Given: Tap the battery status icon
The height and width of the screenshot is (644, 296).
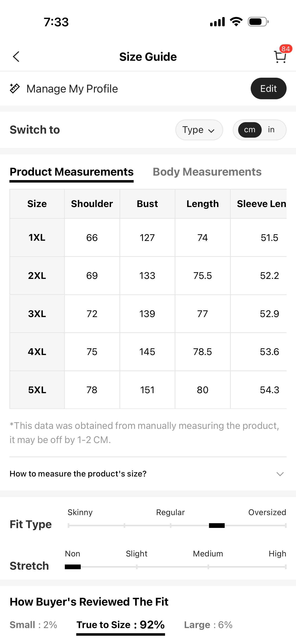Looking at the screenshot, I should [258, 22].
